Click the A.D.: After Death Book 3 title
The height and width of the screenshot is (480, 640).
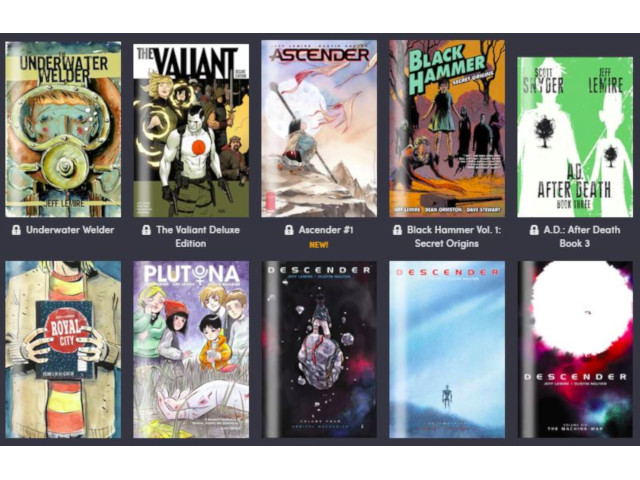[581, 236]
